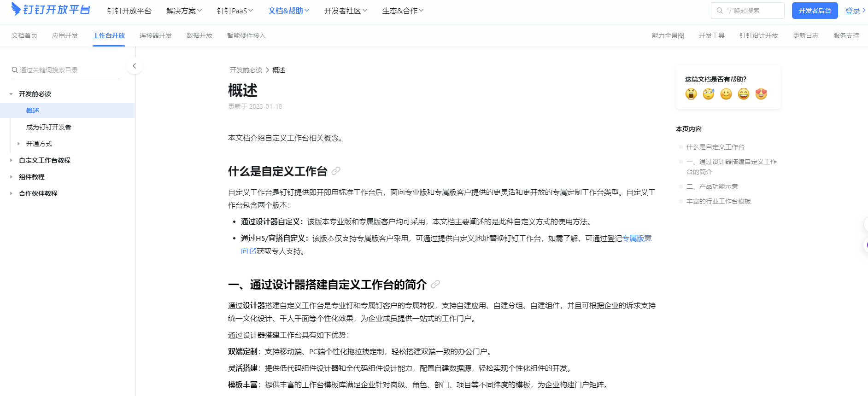
Task: Click the 开发者后台 button
Action: 815,11
